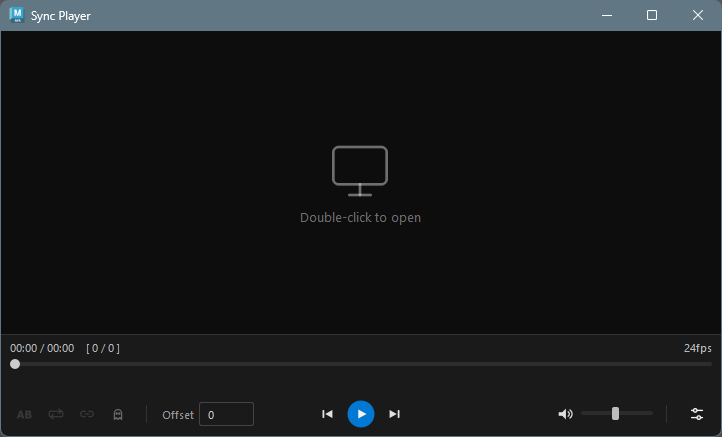
Task: Click the monitor icon to open media
Action: tap(360, 171)
